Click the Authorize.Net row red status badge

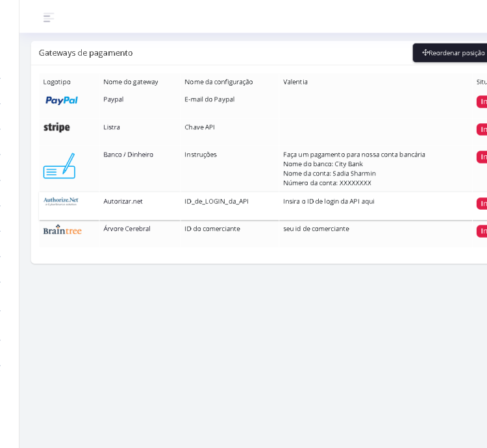pos(482,204)
